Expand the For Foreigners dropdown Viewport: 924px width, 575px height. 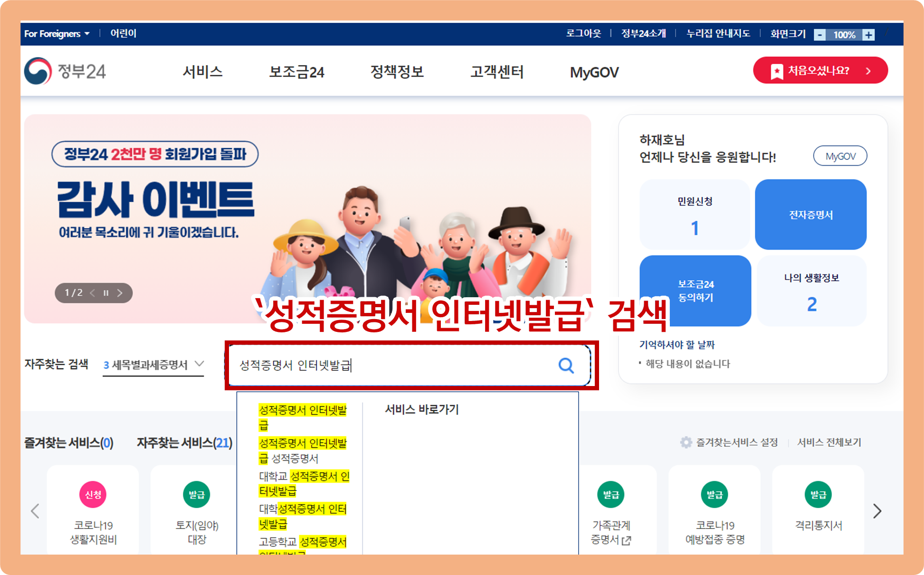[57, 34]
